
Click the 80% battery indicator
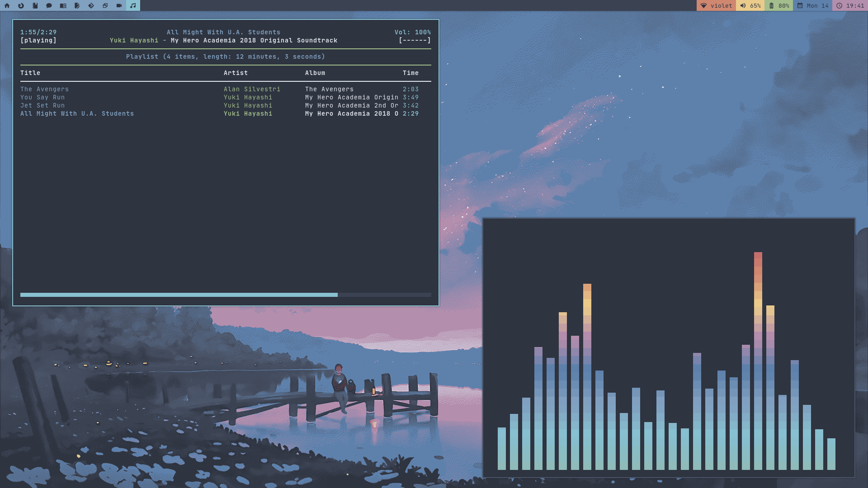pos(779,5)
